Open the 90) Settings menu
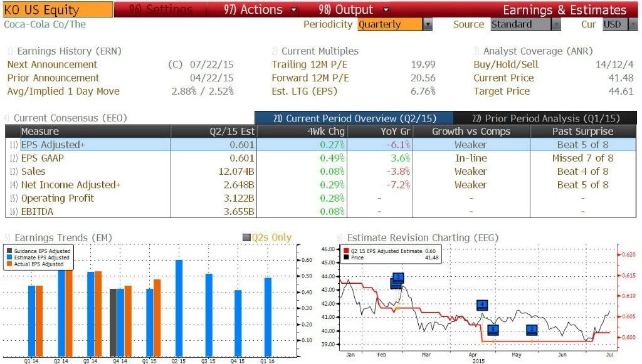Viewport: 642px width, 364px height. coord(160,9)
